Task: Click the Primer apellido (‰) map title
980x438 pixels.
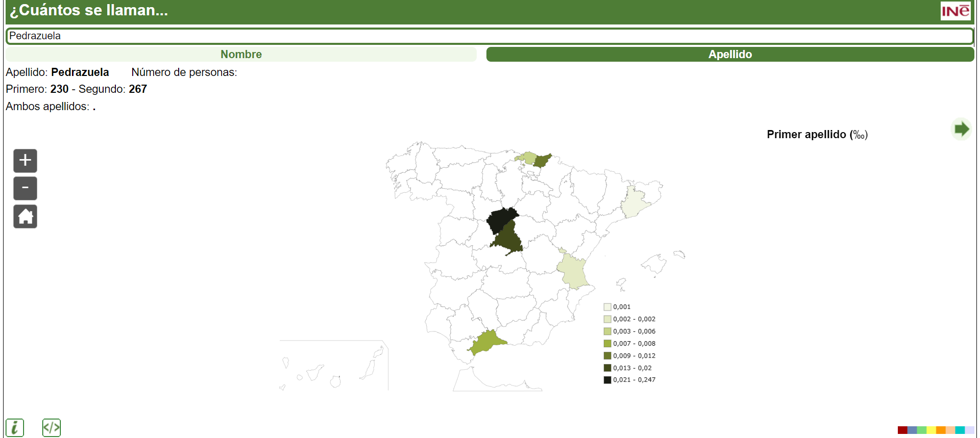Action: 817,135
